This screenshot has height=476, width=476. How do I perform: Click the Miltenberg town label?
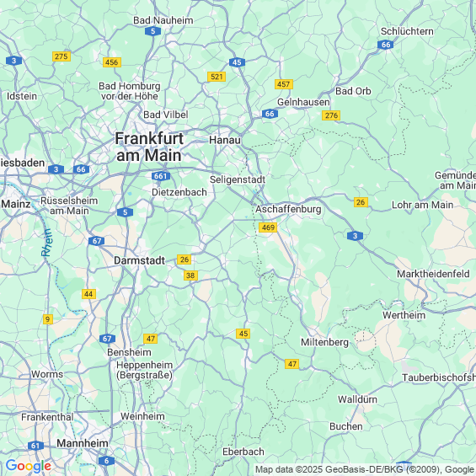pos(324,342)
